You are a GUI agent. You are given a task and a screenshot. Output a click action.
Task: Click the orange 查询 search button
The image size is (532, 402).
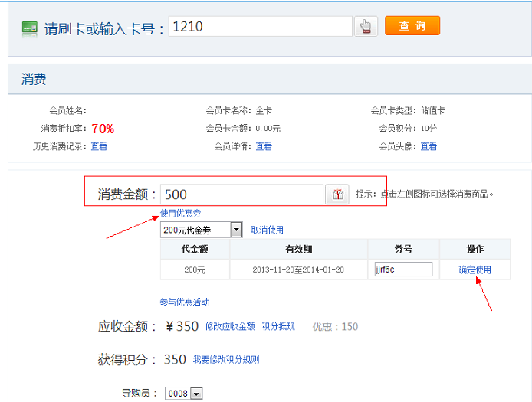[412, 26]
